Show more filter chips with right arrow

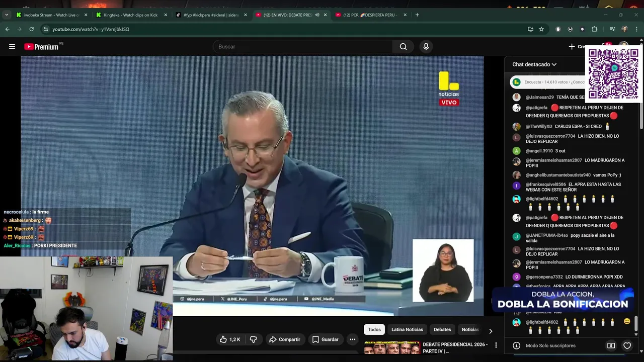pyautogui.click(x=491, y=331)
